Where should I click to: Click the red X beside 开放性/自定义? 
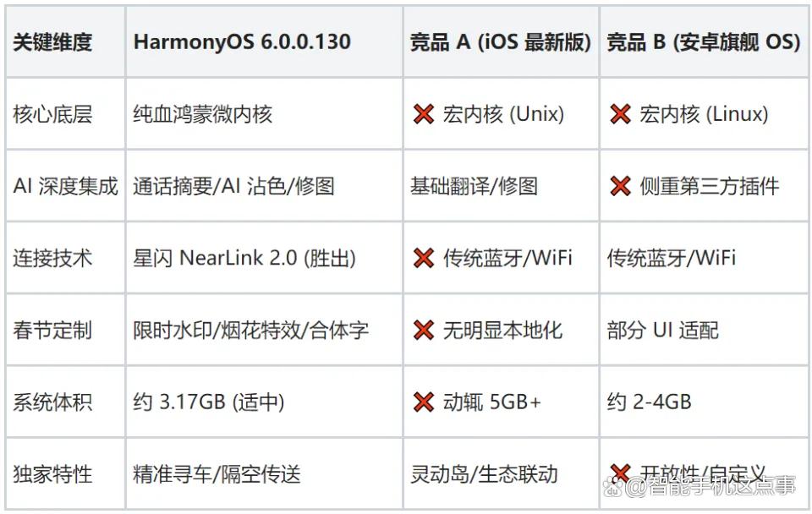tap(620, 473)
